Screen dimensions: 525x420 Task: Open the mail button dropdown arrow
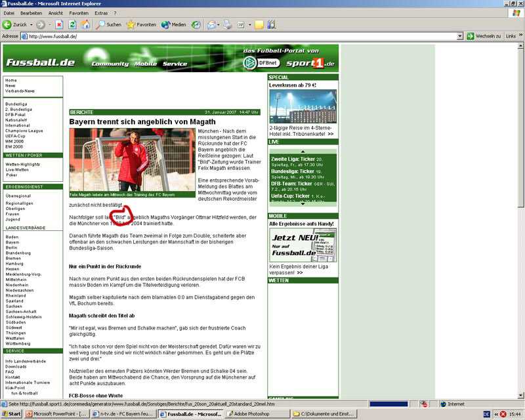click(x=219, y=24)
